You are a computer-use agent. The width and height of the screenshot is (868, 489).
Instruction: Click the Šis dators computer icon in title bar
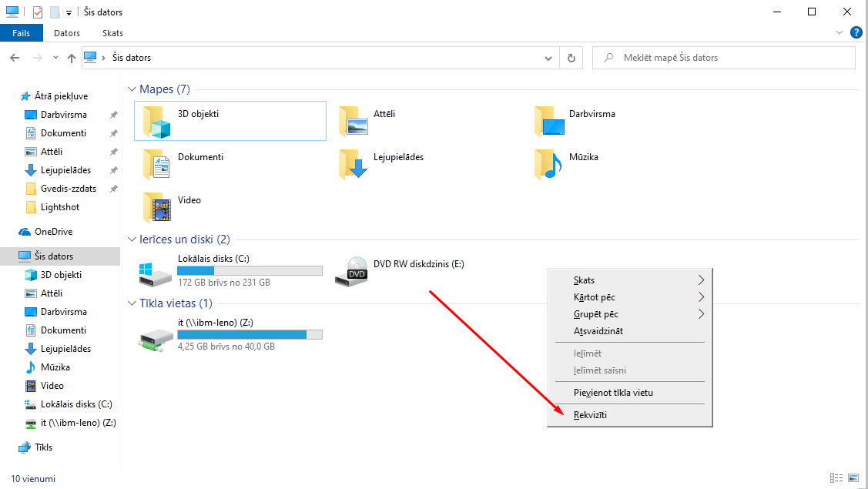(x=12, y=12)
